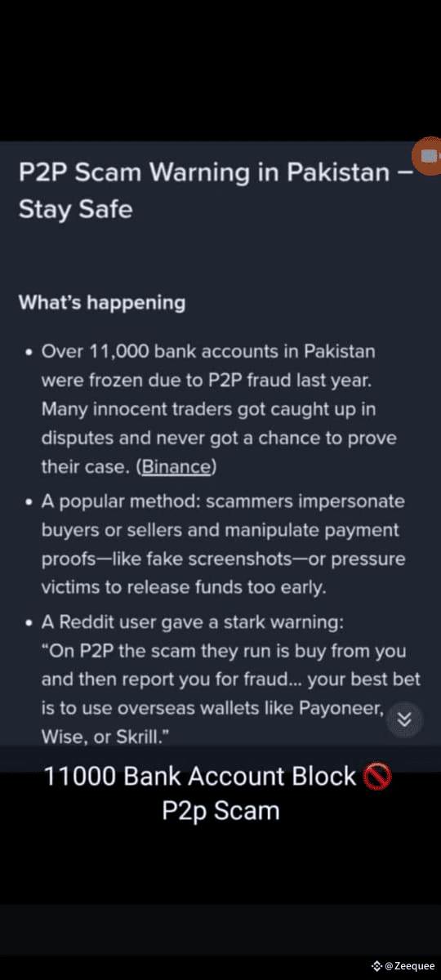Tap the Binance logo watermark icon

377,965
